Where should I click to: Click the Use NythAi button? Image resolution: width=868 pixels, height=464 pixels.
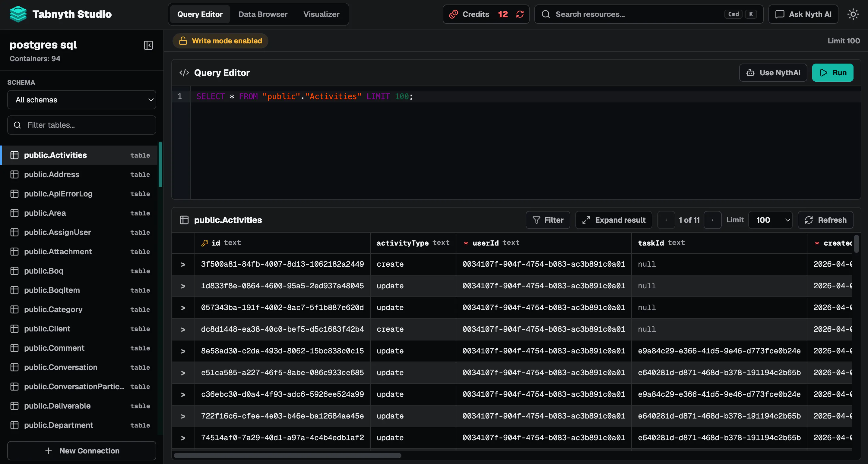(773, 73)
